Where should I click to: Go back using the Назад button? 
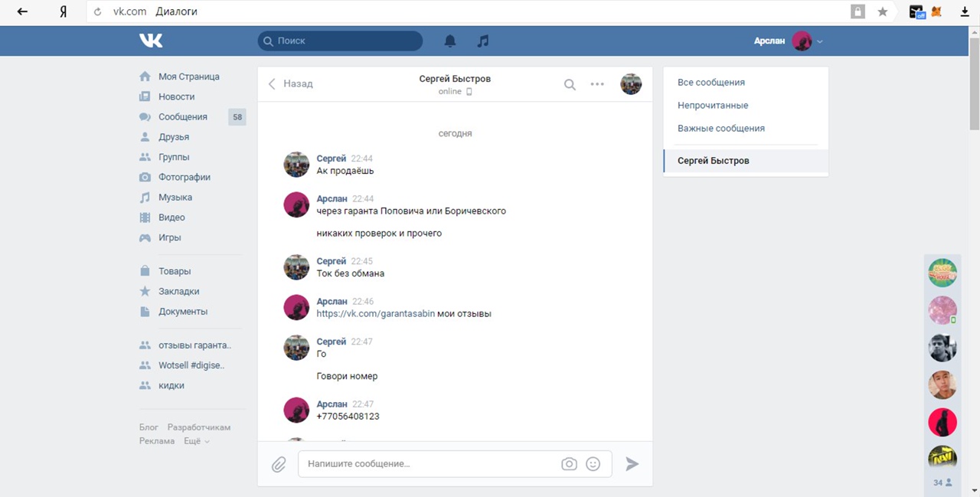pos(290,83)
